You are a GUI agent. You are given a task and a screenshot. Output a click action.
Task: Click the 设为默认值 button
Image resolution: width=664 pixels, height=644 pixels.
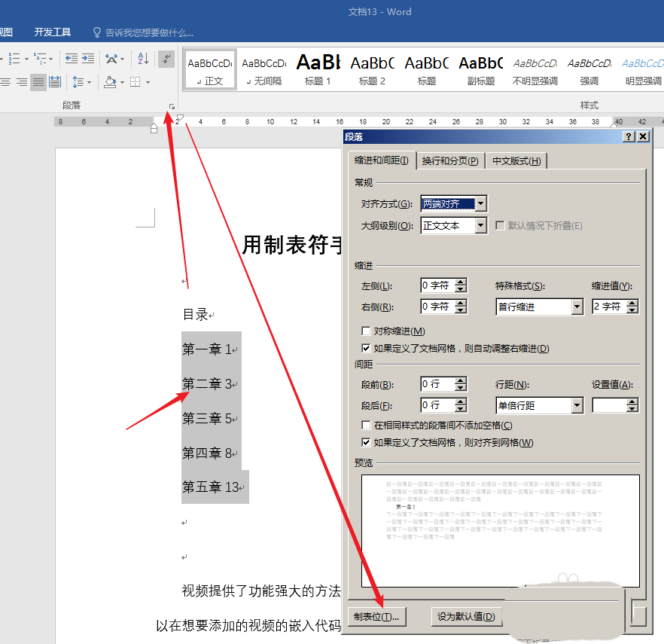coord(466,616)
